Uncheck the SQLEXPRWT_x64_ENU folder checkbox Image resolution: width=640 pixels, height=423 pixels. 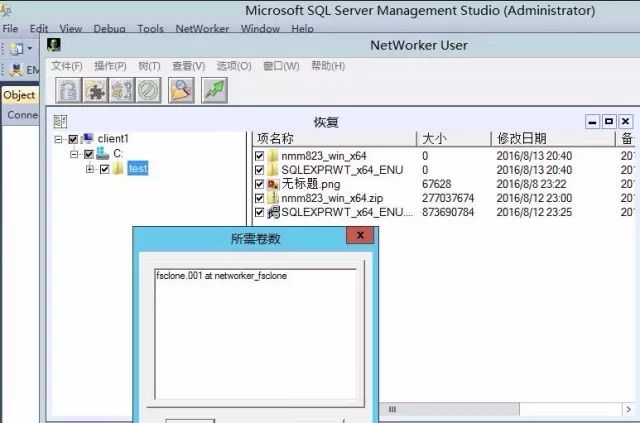259,170
